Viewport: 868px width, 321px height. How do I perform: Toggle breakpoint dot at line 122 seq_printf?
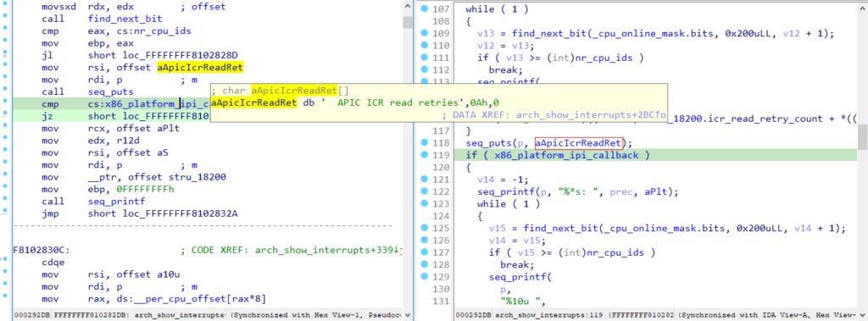tap(425, 191)
